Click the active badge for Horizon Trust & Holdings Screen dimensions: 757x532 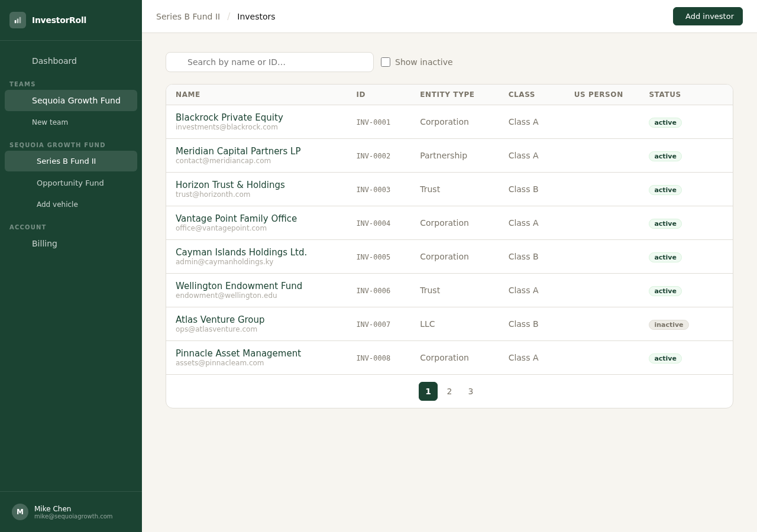pyautogui.click(x=665, y=190)
